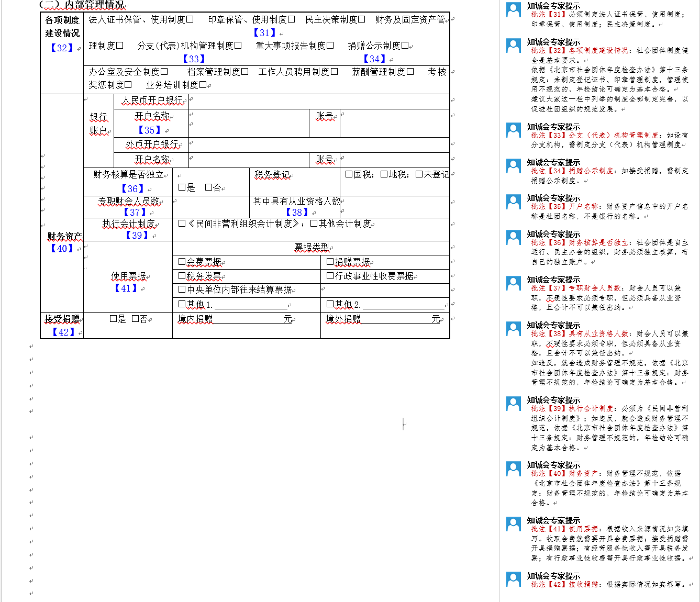Screen dimensions: 700x602
Task: Check the 印章保管、使用制度 box
Action: tap(291, 19)
